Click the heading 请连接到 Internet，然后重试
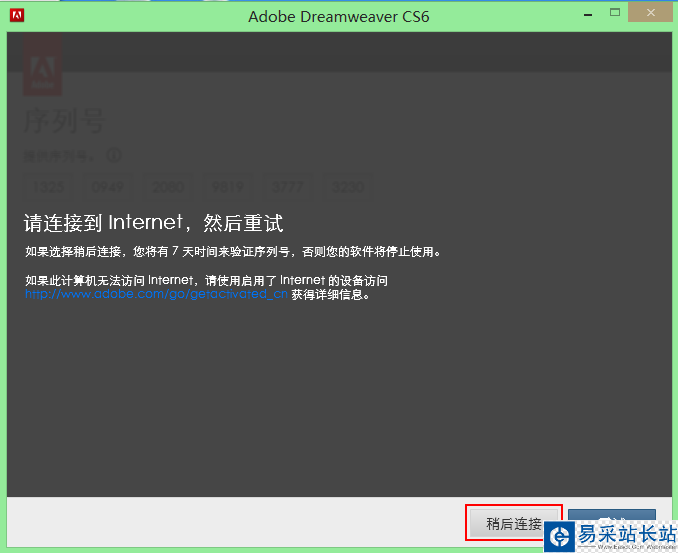This screenshot has width=678, height=553. 154,223
